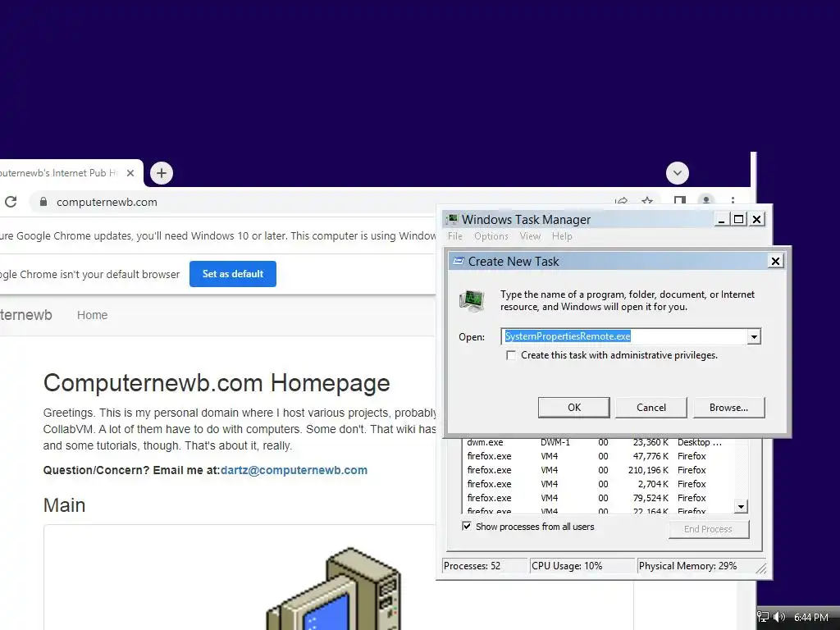Email dartz@computernewb.com link
This screenshot has height=630, width=840.
pyautogui.click(x=294, y=470)
